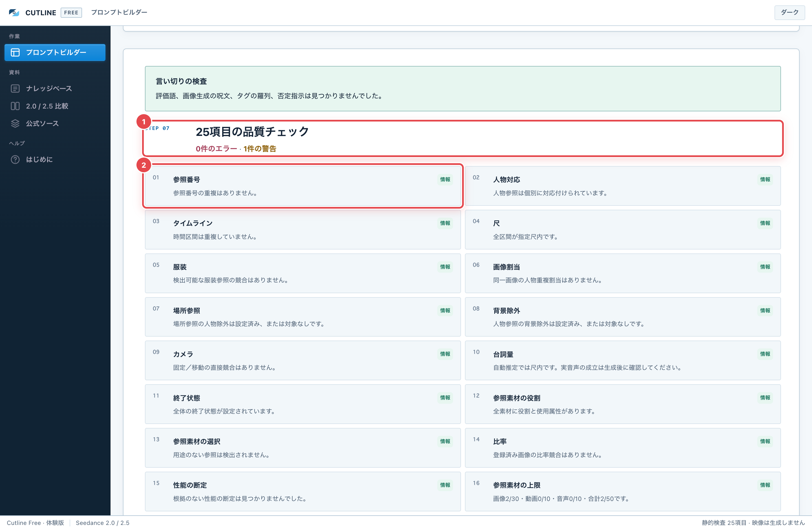
Task: Click Seedance 2.0 / 2.5 status text
Action: 102,523
